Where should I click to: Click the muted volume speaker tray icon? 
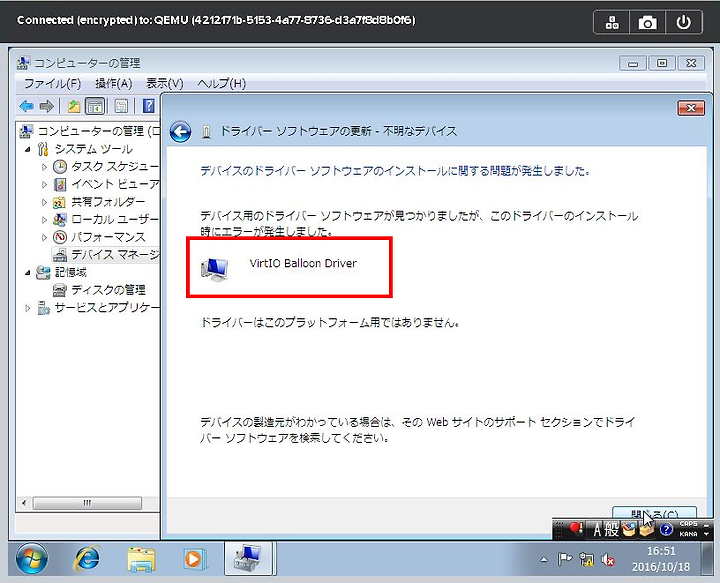[x=608, y=559]
